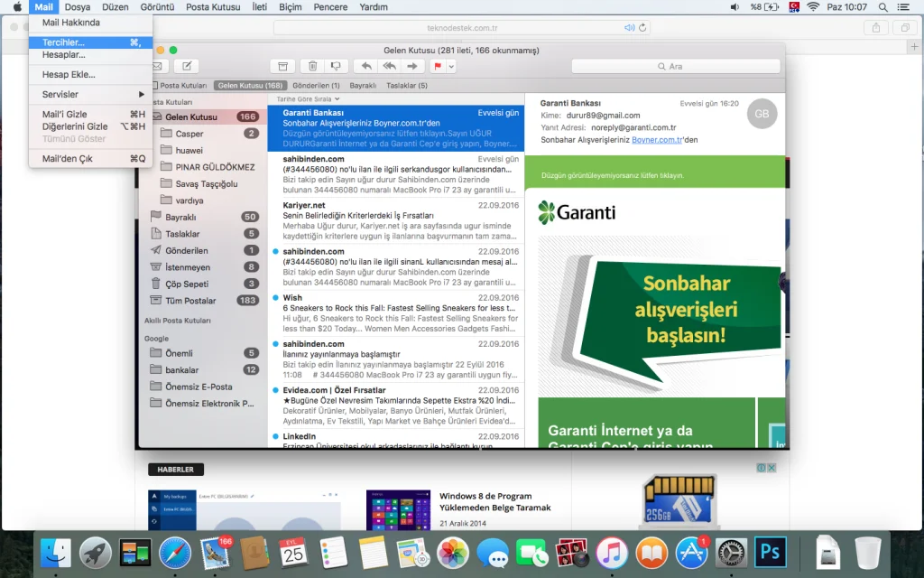Click the reply arrow icon

[x=366, y=66]
